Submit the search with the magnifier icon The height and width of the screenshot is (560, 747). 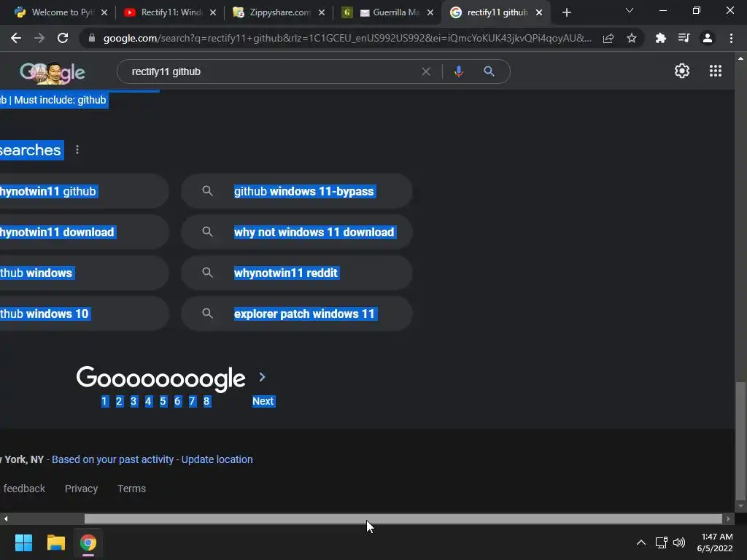coord(489,71)
